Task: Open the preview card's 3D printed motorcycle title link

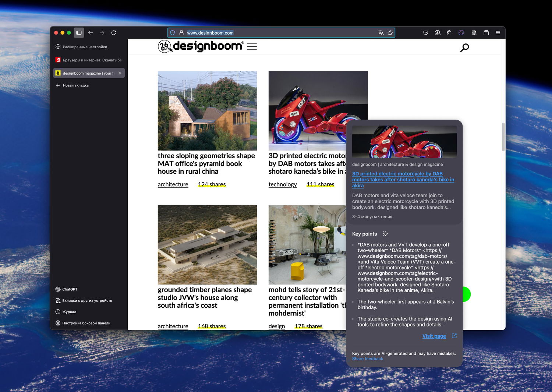Action: click(x=403, y=180)
